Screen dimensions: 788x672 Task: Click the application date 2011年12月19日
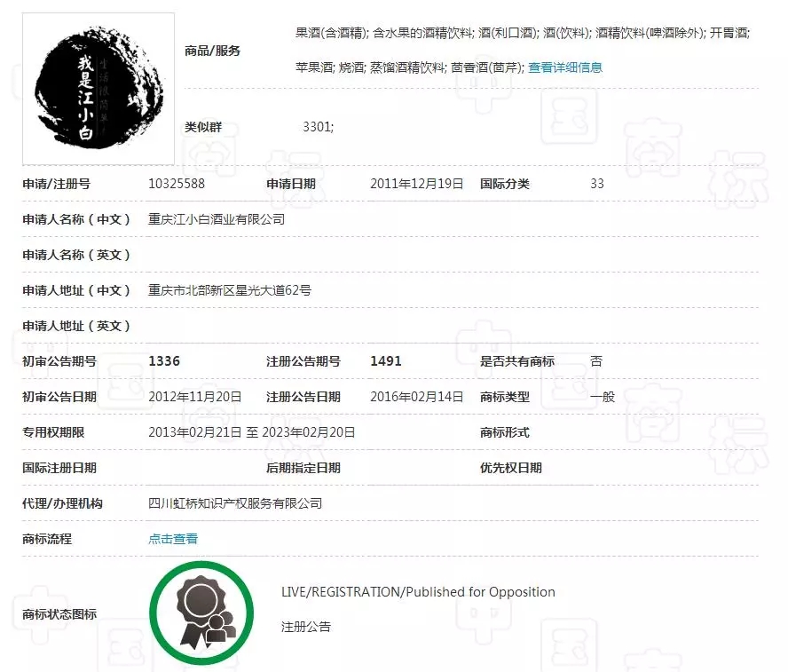pyautogui.click(x=416, y=184)
